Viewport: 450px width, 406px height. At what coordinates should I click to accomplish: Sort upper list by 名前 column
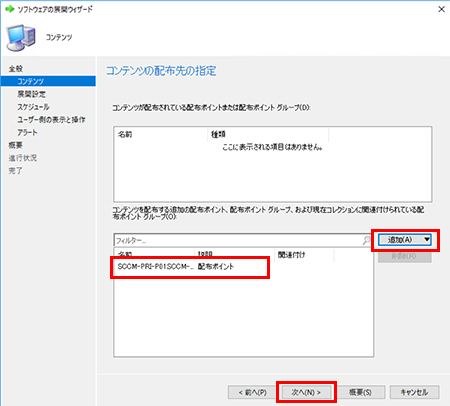(x=161, y=134)
